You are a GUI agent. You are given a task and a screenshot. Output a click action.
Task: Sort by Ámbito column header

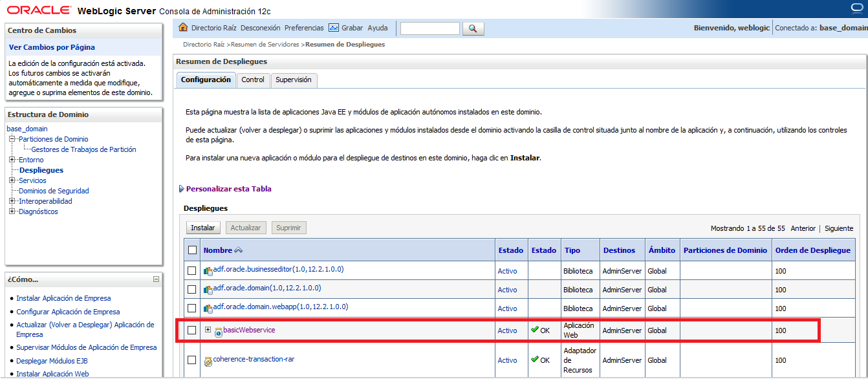pos(662,250)
